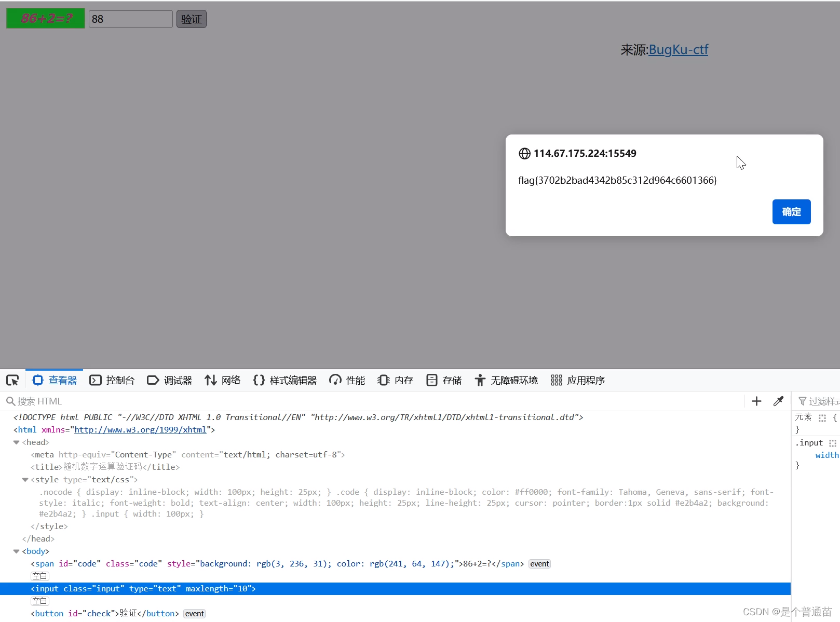Viewport: 840px width, 622px height.
Task: Click the plus icon to create new node
Action: [756, 401]
